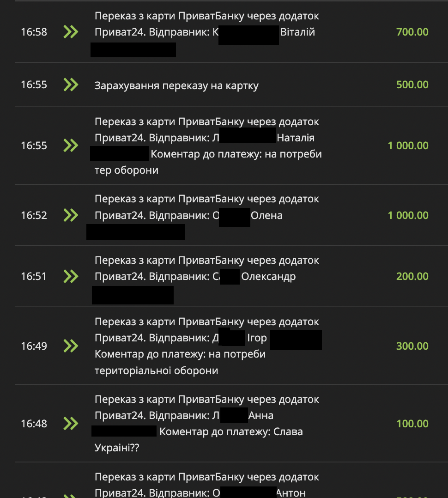Click the 16:49 timestamp
This screenshot has height=498, width=448.
click(x=34, y=346)
